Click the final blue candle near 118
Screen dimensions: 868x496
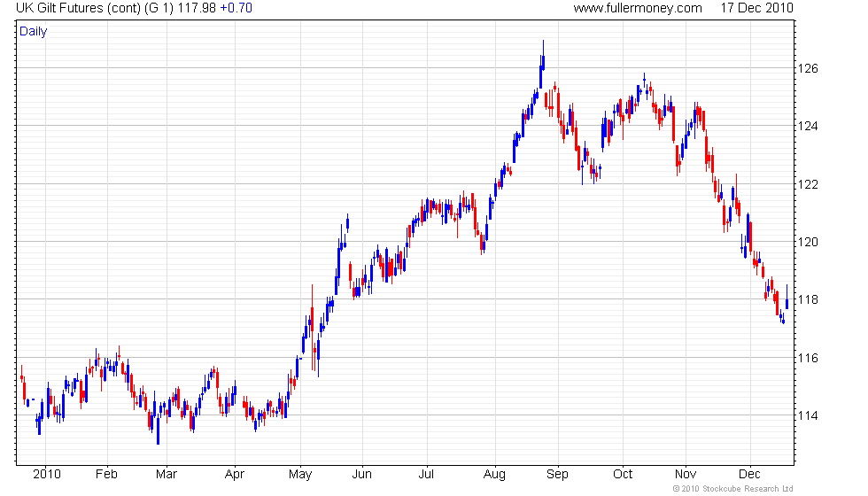click(x=787, y=298)
